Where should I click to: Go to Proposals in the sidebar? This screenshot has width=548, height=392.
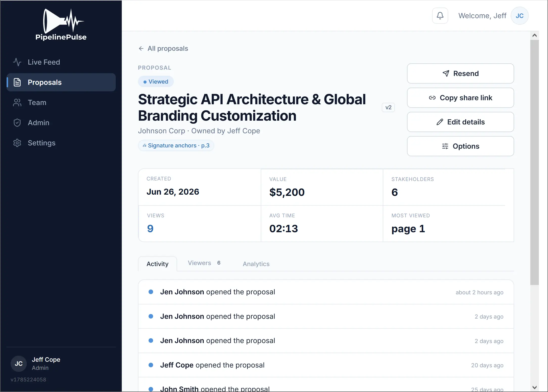pos(61,82)
